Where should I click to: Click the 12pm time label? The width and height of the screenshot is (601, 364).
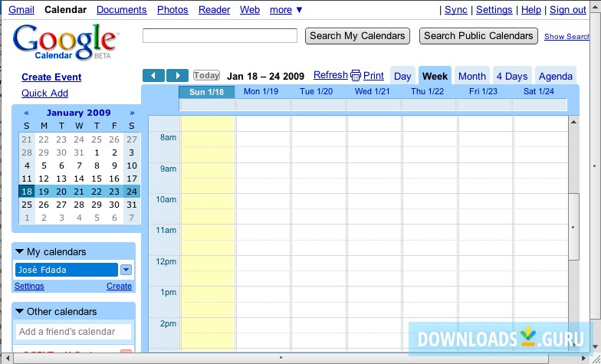[166, 262]
